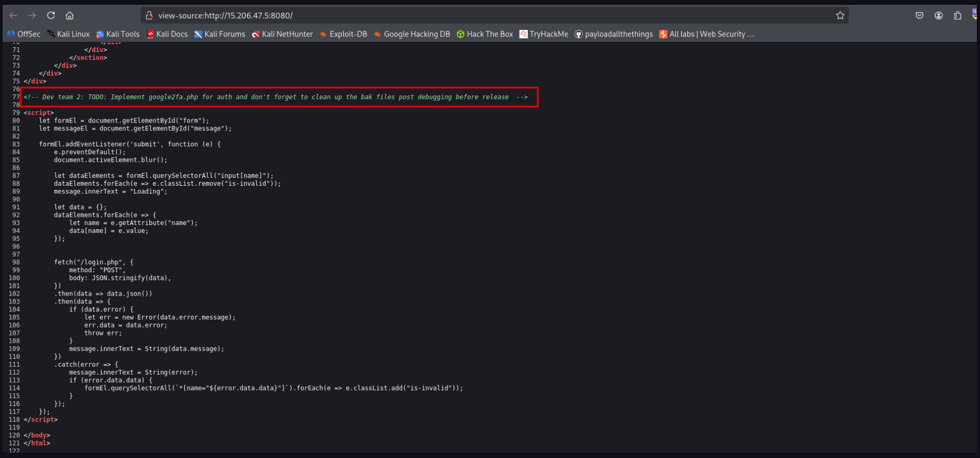The width and height of the screenshot is (980, 458).
Task: Open the Kali Tools bookmark
Action: click(x=118, y=34)
